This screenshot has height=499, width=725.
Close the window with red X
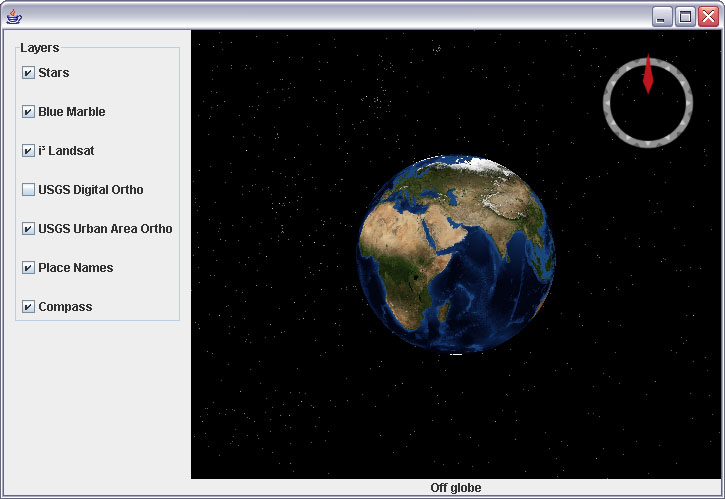708,16
